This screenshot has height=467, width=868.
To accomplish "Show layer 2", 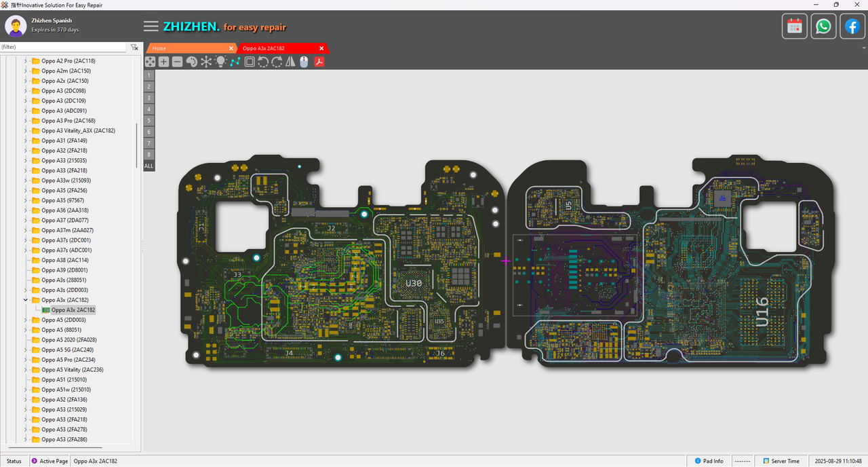I will point(149,87).
